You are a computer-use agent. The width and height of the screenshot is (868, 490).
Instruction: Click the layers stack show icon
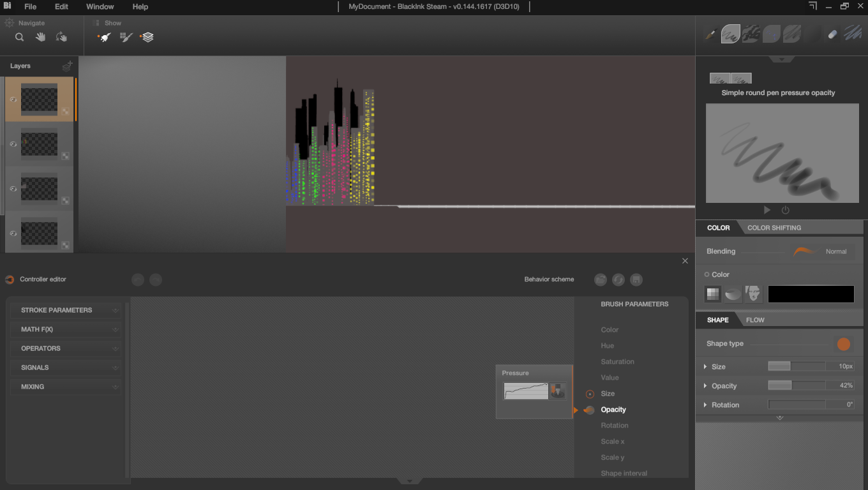[147, 37]
